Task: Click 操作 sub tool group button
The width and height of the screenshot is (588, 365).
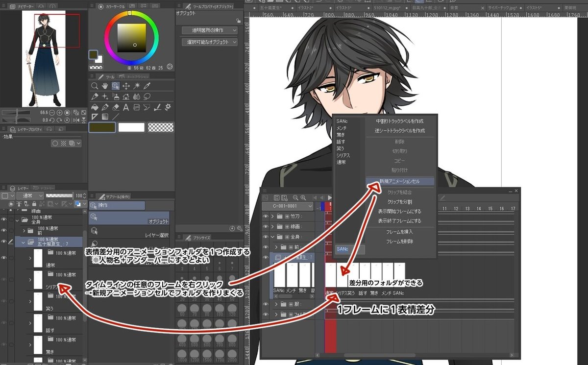Action: [117, 206]
